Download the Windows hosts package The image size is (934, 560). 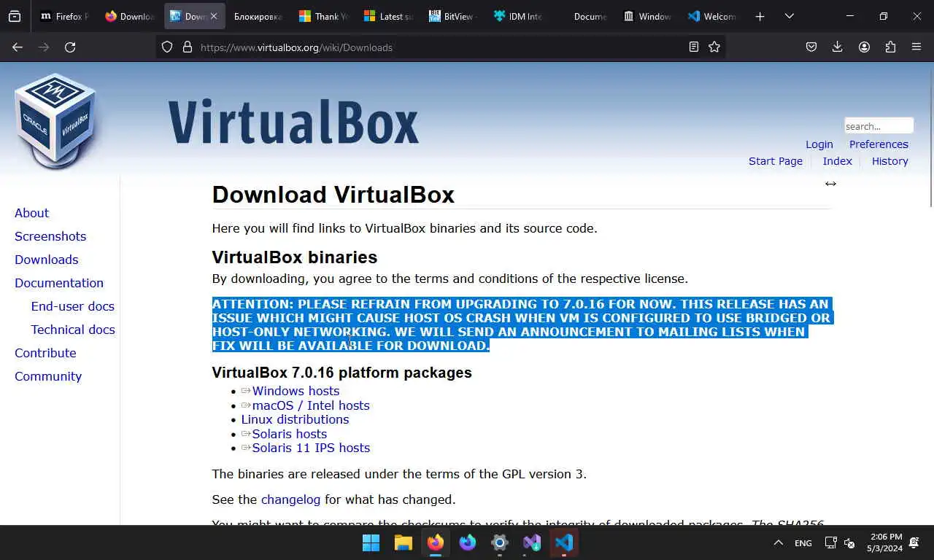pos(296,391)
